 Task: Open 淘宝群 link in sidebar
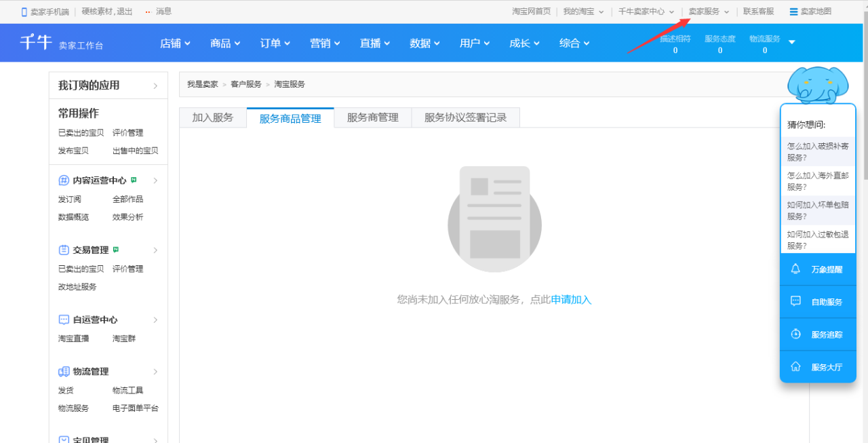[x=124, y=339]
